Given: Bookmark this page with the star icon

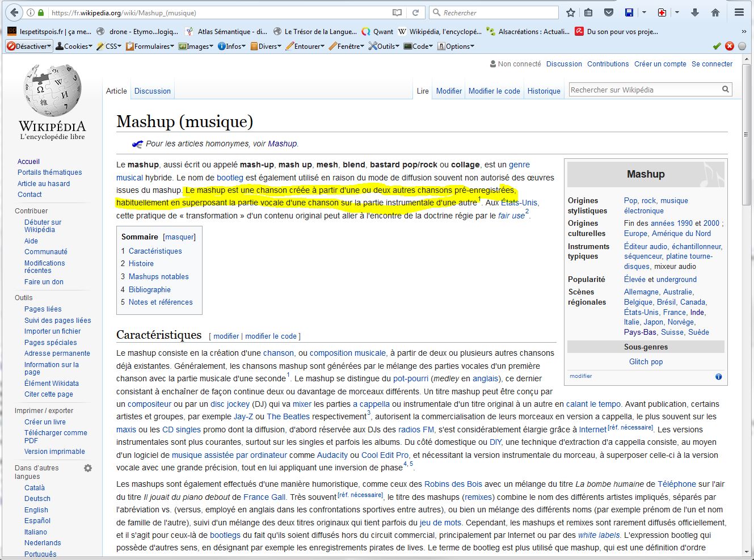Looking at the screenshot, I should [x=571, y=12].
